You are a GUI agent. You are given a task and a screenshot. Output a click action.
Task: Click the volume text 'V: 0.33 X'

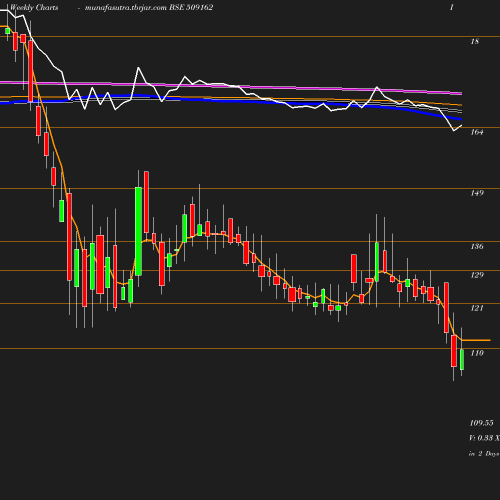484,438
